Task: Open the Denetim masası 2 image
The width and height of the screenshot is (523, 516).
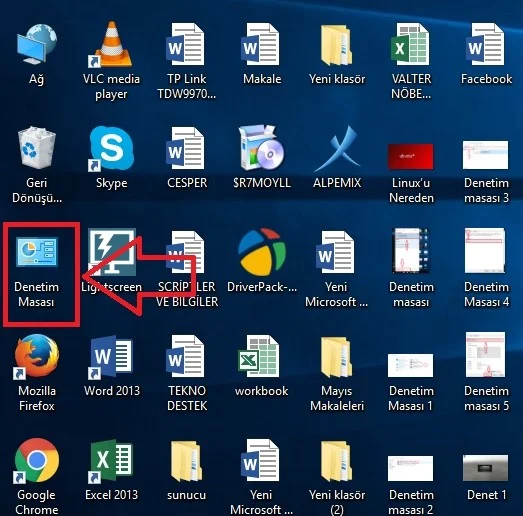Action: click(411, 468)
